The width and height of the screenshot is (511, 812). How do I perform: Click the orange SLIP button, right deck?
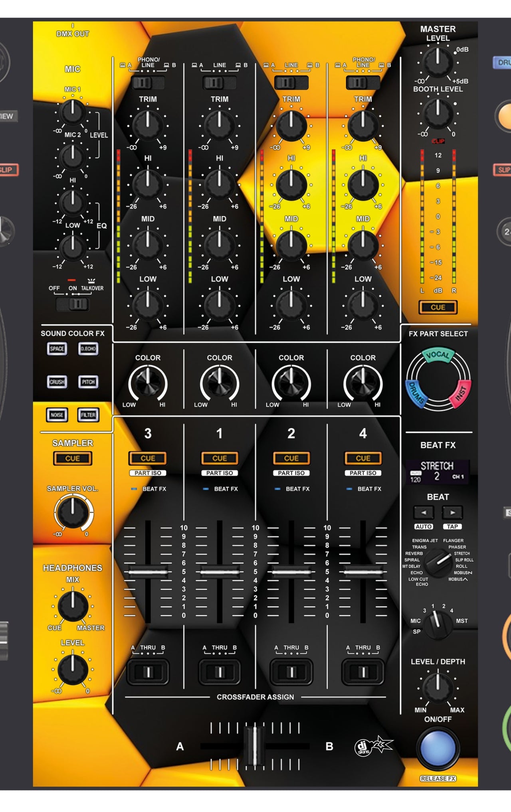(503, 170)
